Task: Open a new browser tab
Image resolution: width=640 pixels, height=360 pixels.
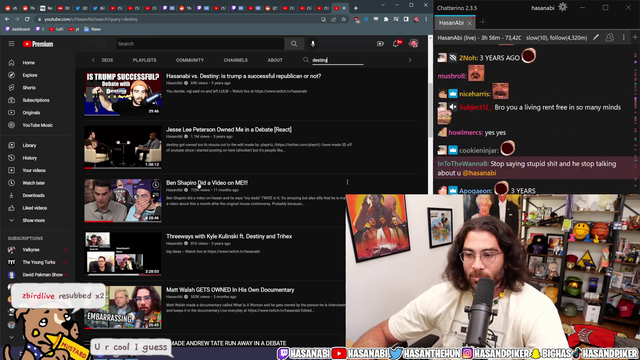Action: click(356, 8)
